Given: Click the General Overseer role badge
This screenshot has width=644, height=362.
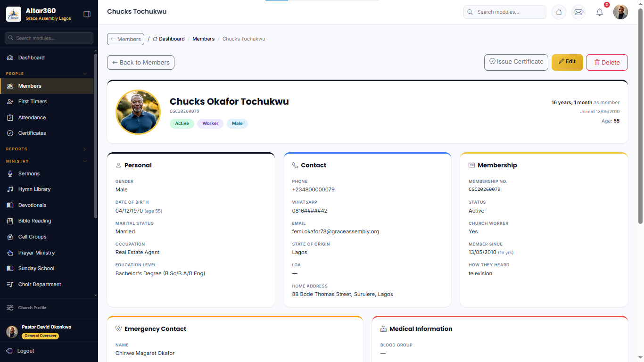Looking at the screenshot, I should 41,336.
